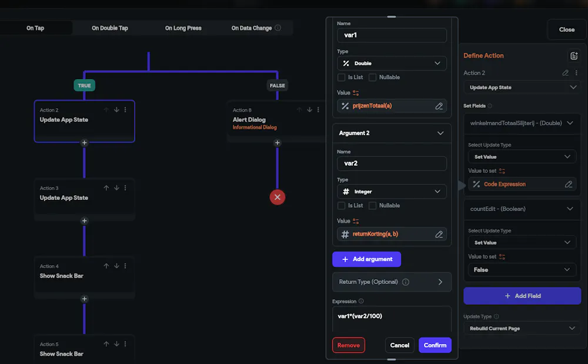Switch to the On Double Tap tab
588x364 pixels.
(110, 28)
